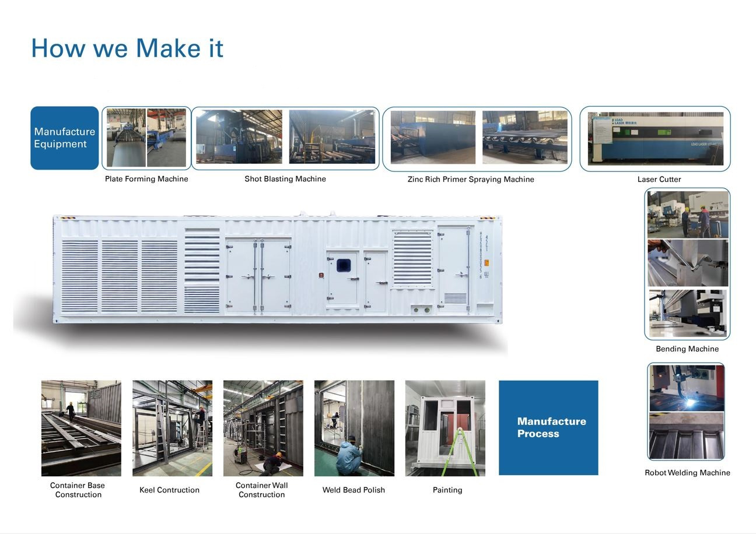
Task: Click the Manufacture Equipment blue box
Action: coord(64,138)
